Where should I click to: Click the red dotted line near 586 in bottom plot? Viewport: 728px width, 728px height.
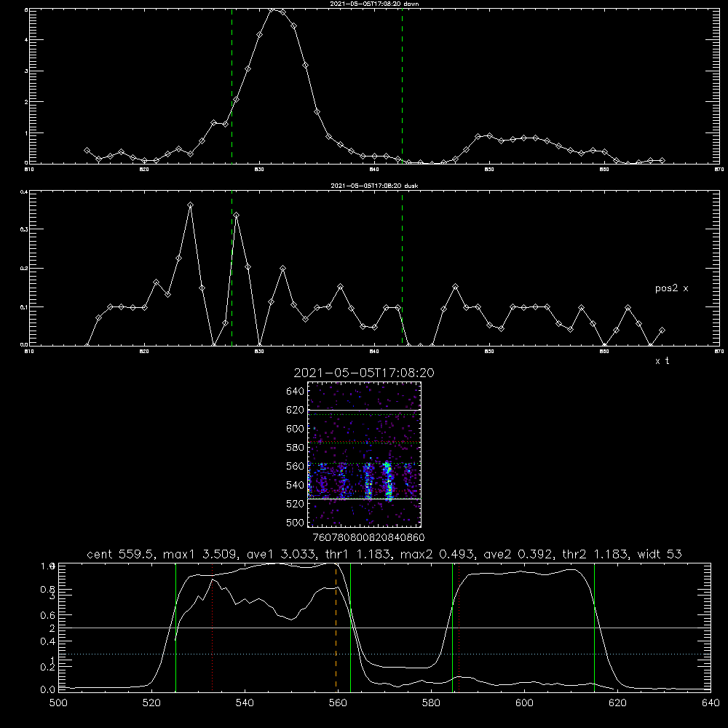point(459,628)
